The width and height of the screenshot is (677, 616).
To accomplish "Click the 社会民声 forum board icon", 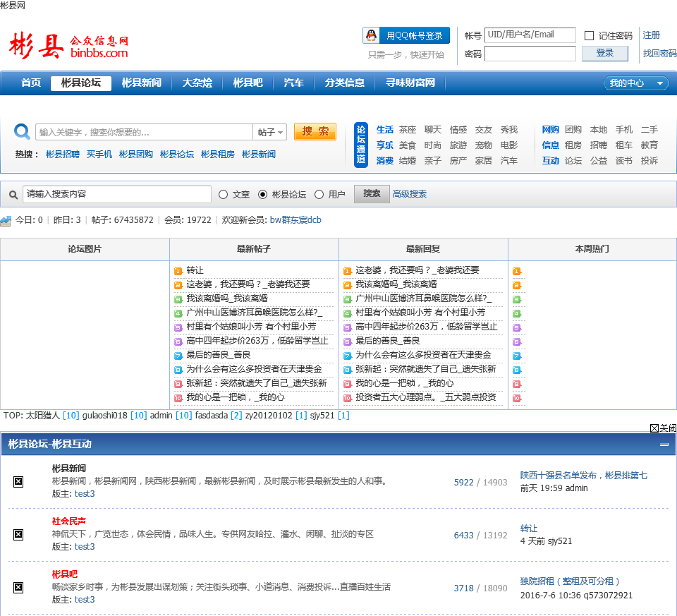I will point(18,534).
